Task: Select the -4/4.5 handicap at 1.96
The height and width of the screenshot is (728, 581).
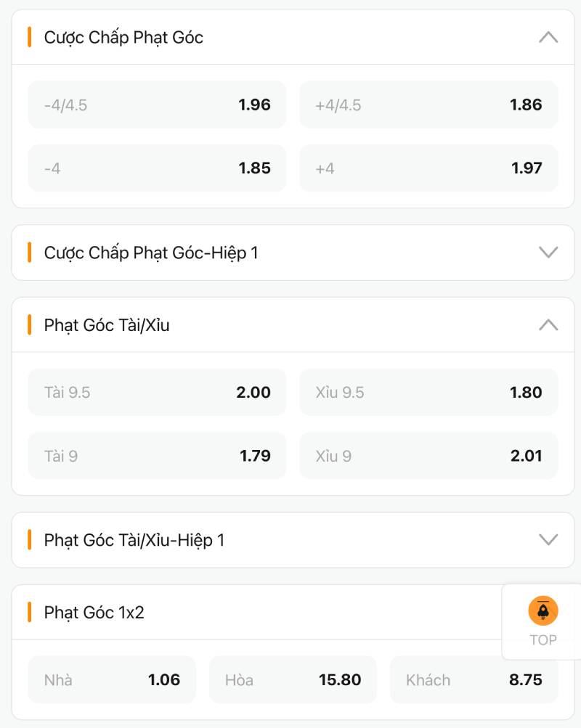Action: tap(157, 105)
